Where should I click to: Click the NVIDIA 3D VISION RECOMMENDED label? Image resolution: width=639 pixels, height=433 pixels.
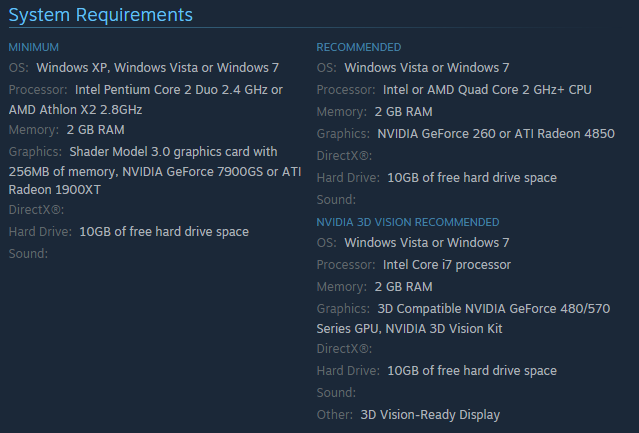tap(407, 222)
